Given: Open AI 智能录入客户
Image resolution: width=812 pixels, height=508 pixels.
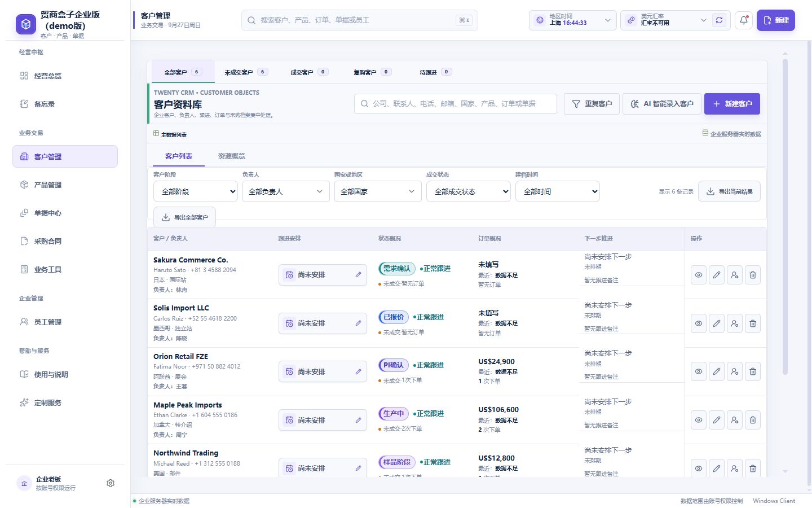Looking at the screenshot, I should [x=662, y=104].
